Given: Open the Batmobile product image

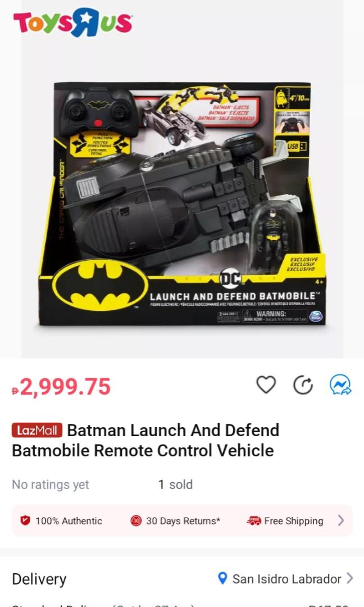Looking at the screenshot, I should tap(182, 203).
